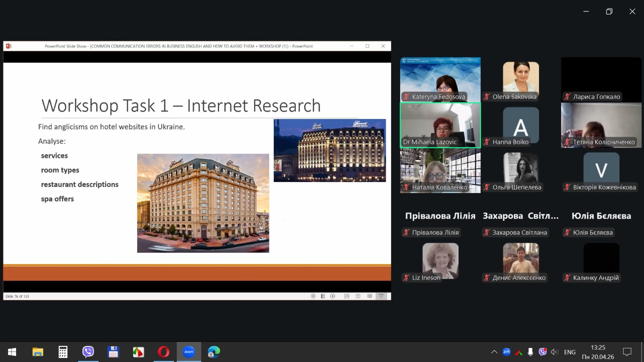Click the Zoom app in the taskbar
This screenshot has width=644, height=362.
pos(189,352)
